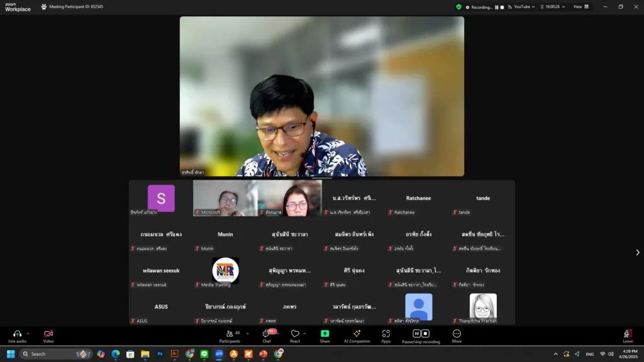The width and height of the screenshot is (644, 362).
Task: Expand the audio options arrow beside Join audio
Action: tap(28, 334)
